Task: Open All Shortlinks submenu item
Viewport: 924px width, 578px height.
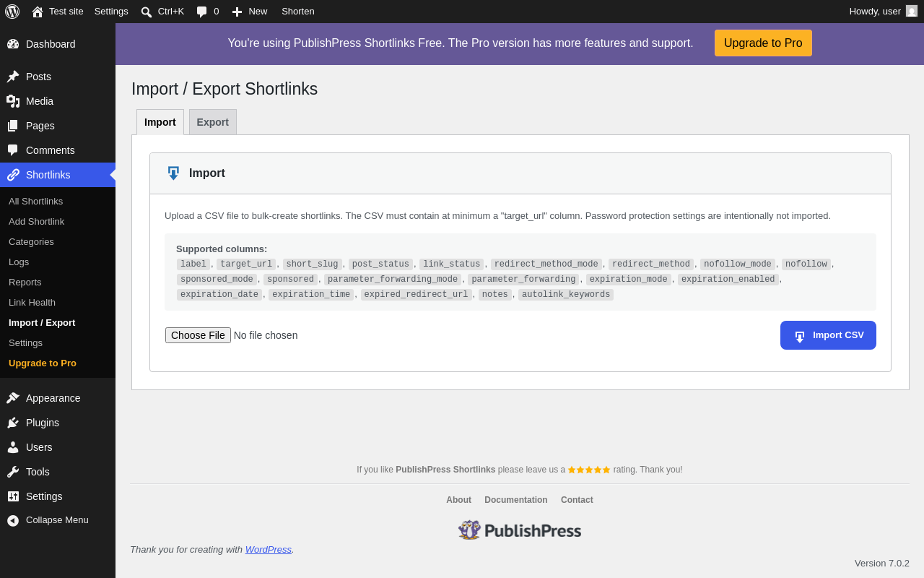Action: 36,201
